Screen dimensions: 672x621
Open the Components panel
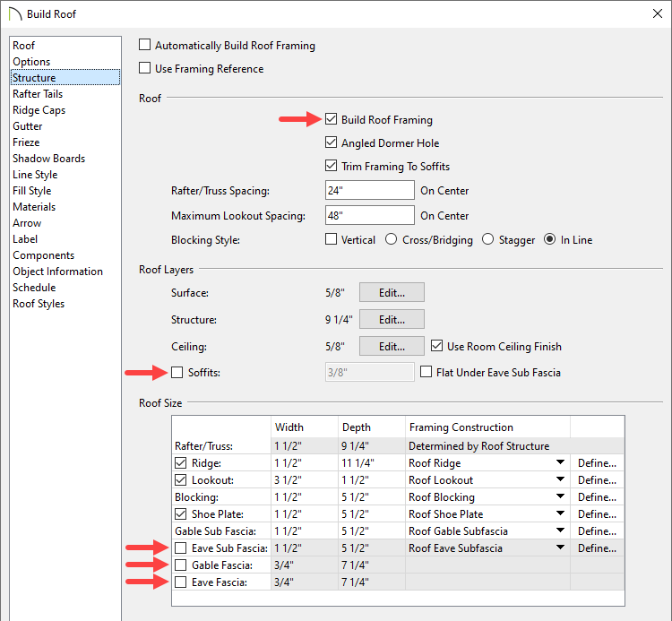(65, 255)
